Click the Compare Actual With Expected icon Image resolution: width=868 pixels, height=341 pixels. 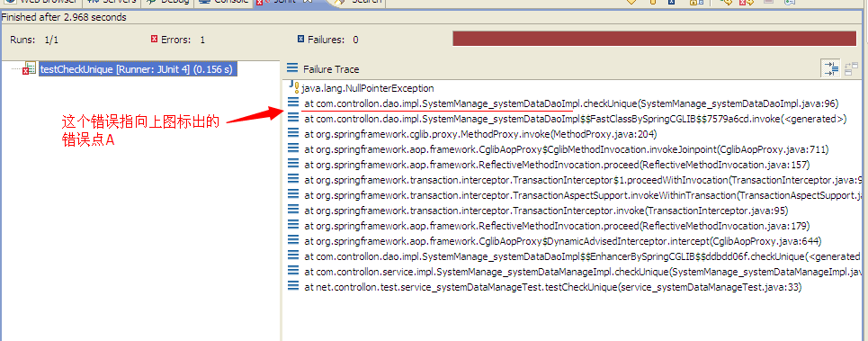(852, 68)
